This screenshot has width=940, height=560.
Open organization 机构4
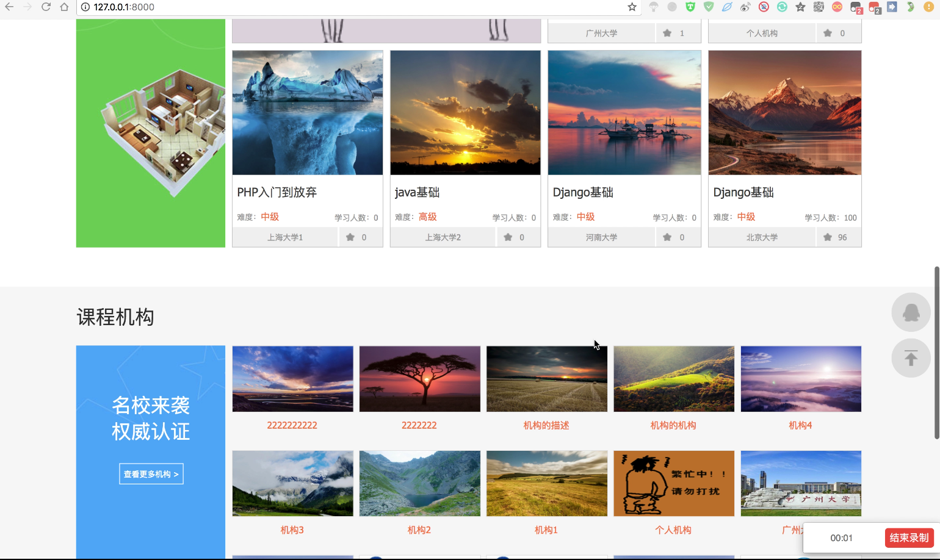point(800,425)
